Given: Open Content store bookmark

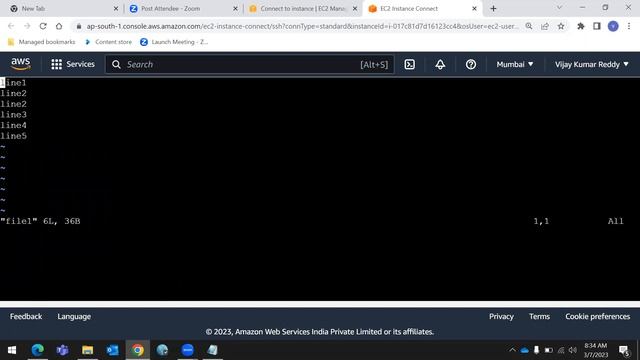Looking at the screenshot, I should (108, 42).
